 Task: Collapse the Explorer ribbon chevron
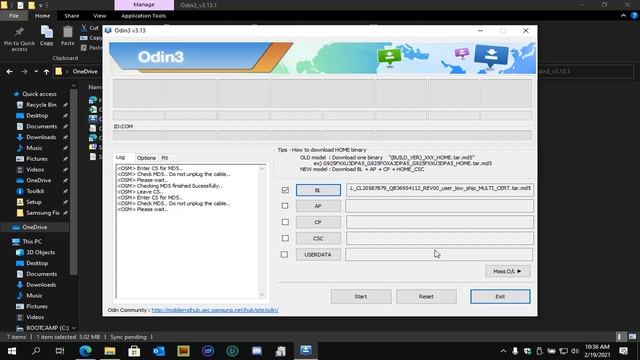coord(623,16)
